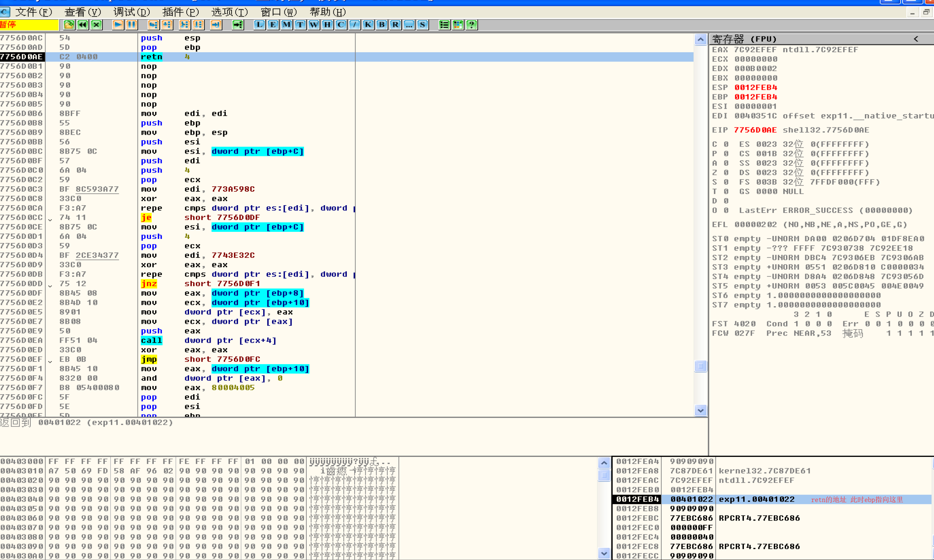Open Windows list with W button
Image resolution: width=934 pixels, height=560 pixels.
click(x=313, y=25)
